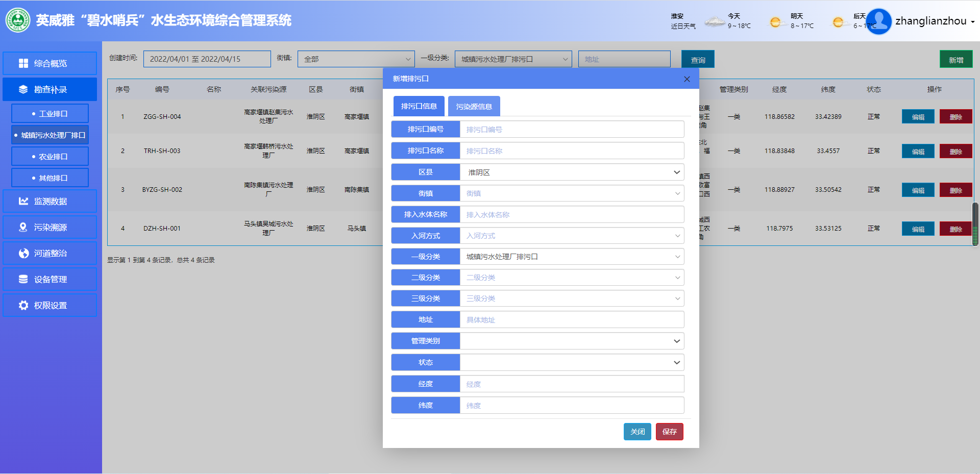Image resolution: width=980 pixels, height=474 pixels.
Task: Click the 设备管理 database icon
Action: pos(23,279)
